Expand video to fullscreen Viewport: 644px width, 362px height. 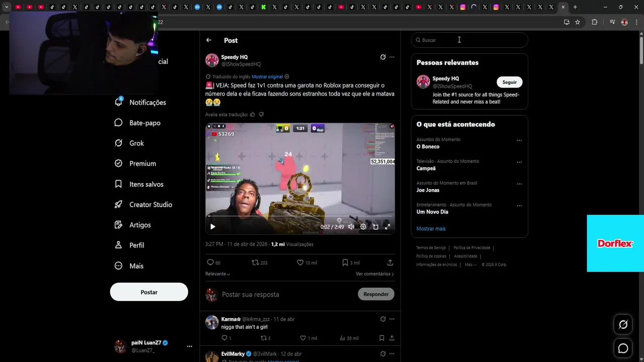[387, 227]
